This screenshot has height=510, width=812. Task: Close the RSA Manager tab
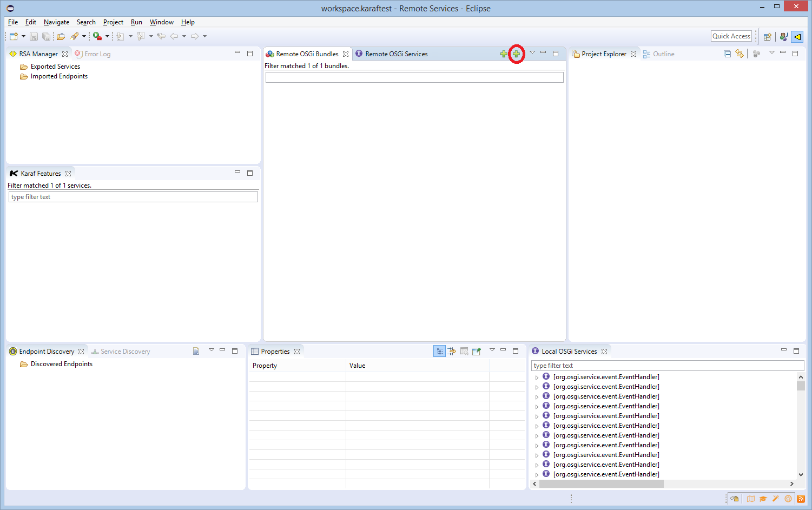coord(65,54)
